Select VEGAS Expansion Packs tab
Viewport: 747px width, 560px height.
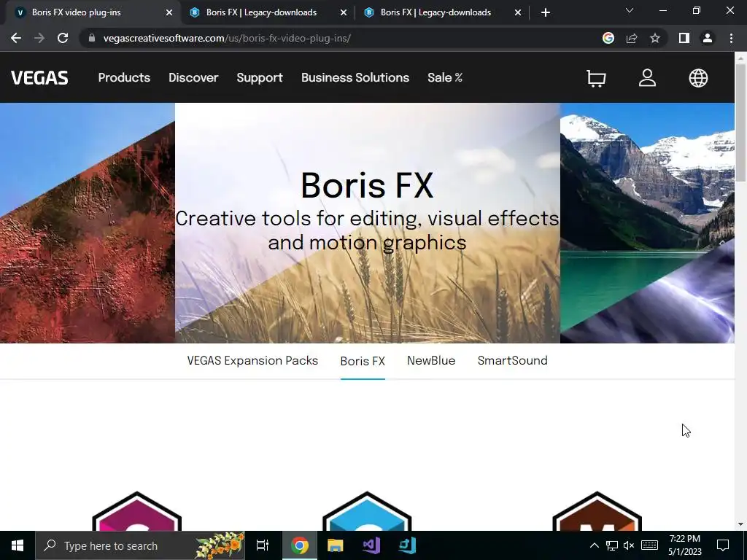pos(252,360)
